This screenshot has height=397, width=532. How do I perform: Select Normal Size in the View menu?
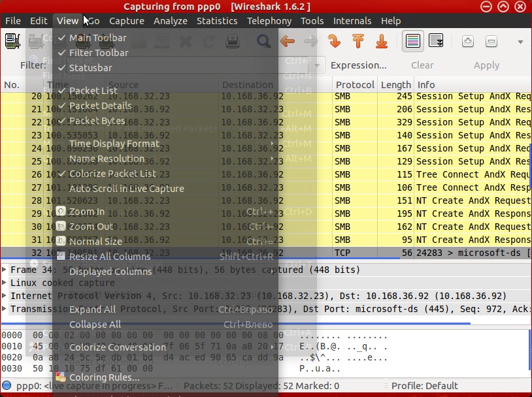pos(165,242)
